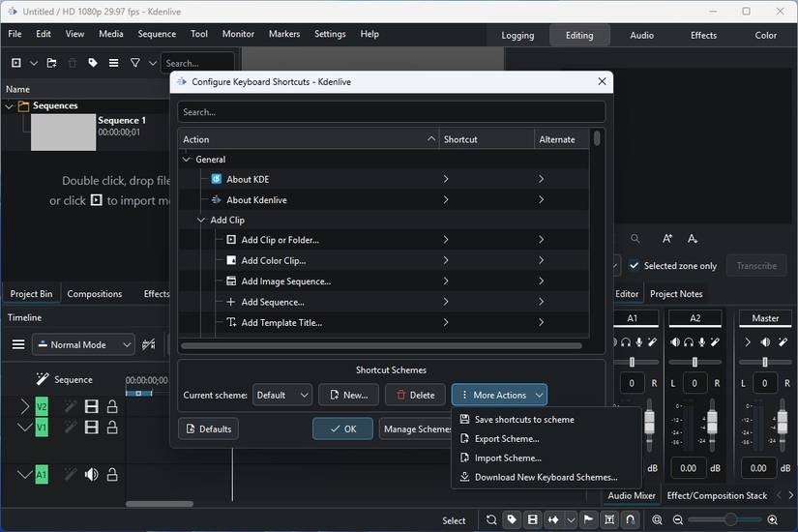Choose Save shortcuts to scheme
798x532 pixels.
[546, 420]
